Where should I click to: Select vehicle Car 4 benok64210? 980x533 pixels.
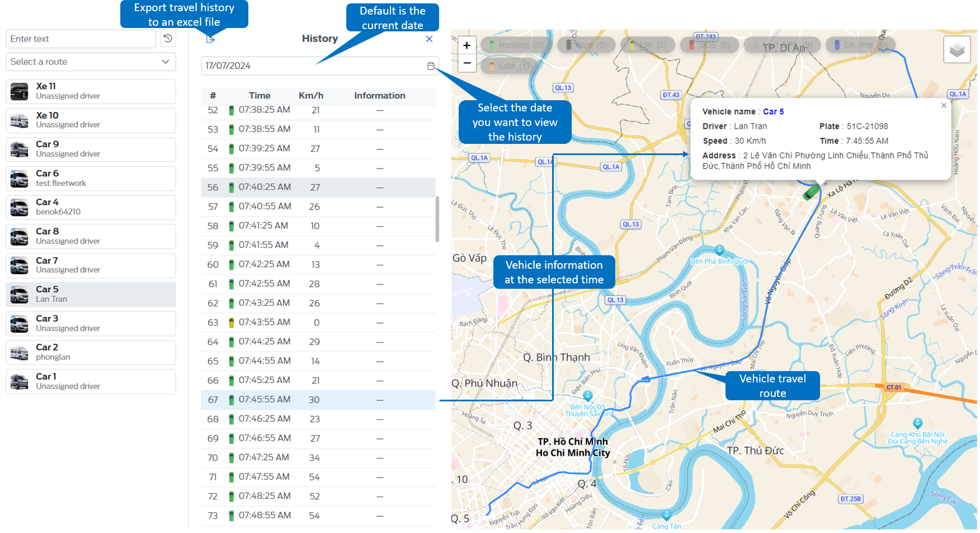91,207
